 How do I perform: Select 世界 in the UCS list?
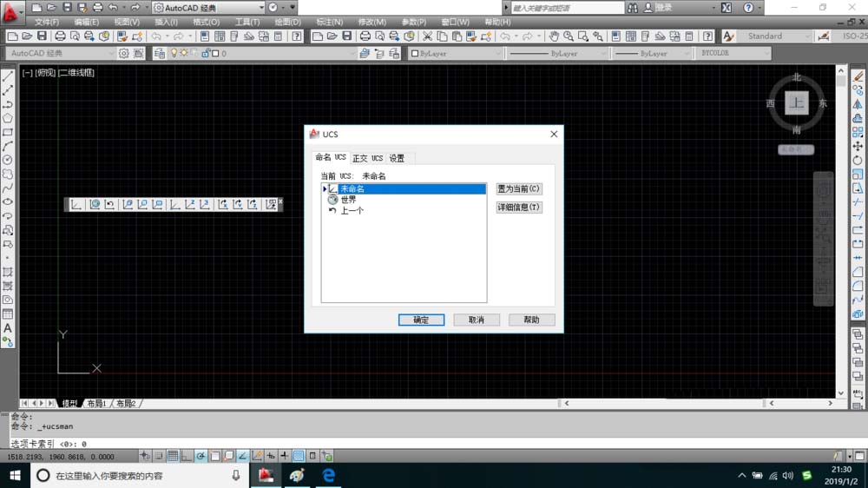pos(348,200)
